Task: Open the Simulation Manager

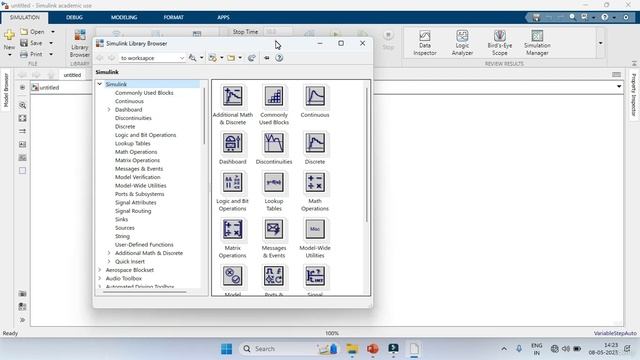Action: click(537, 42)
